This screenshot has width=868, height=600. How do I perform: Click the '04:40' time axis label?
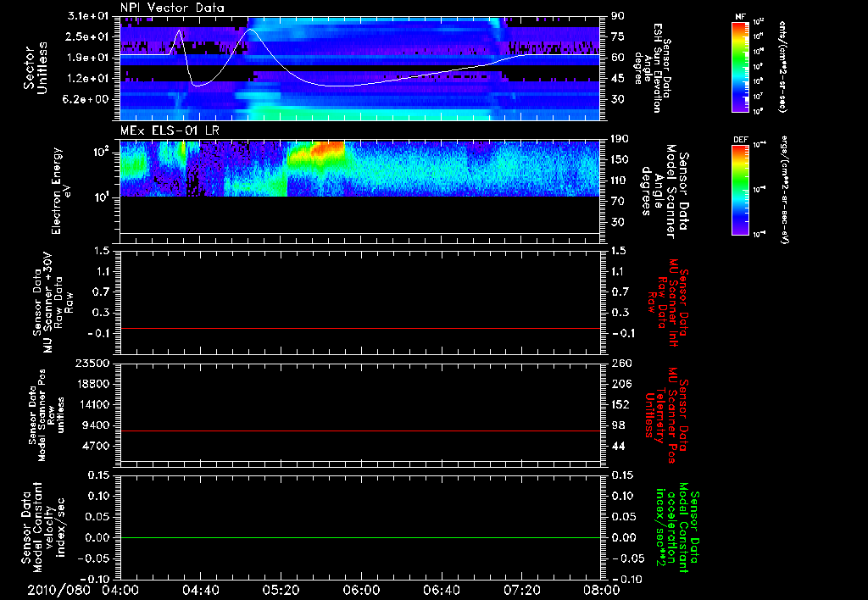click(201, 590)
